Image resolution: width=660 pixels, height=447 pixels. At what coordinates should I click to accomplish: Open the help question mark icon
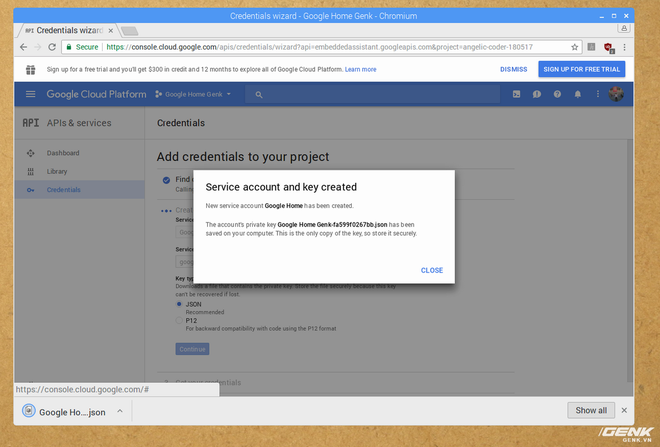coord(557,94)
